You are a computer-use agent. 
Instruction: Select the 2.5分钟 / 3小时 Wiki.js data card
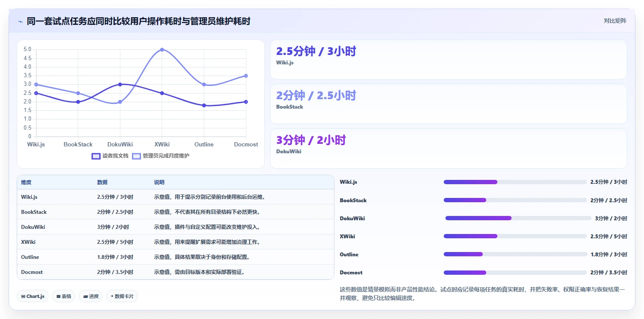pos(448,60)
